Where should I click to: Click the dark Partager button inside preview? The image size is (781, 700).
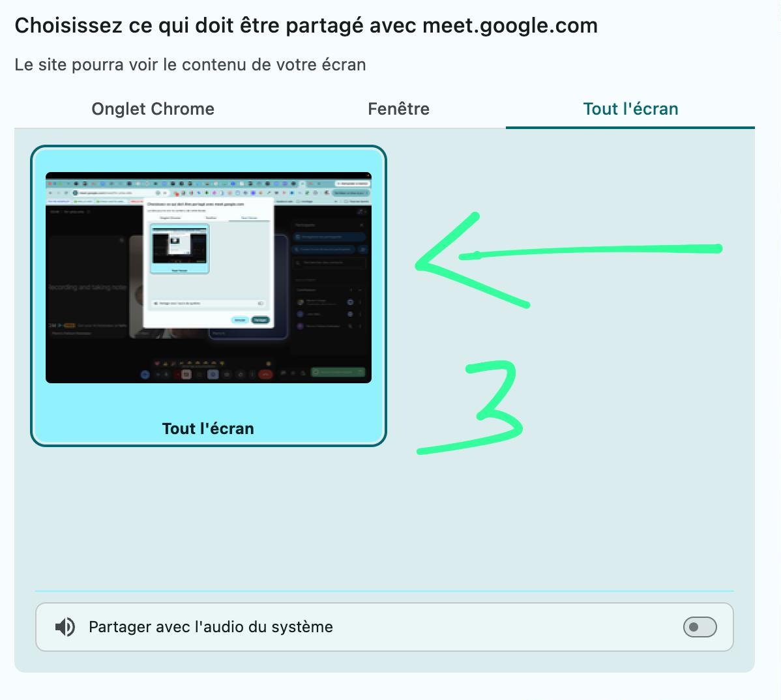click(261, 319)
